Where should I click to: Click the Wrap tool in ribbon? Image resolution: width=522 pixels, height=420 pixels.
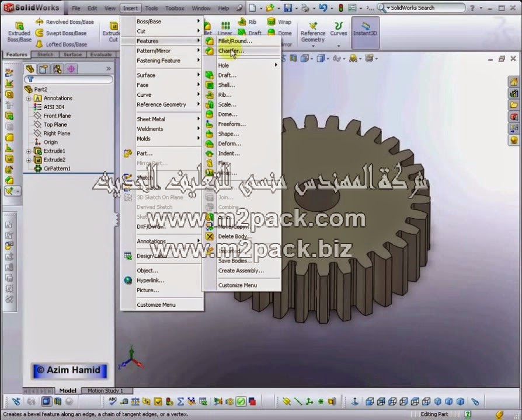tap(279, 22)
